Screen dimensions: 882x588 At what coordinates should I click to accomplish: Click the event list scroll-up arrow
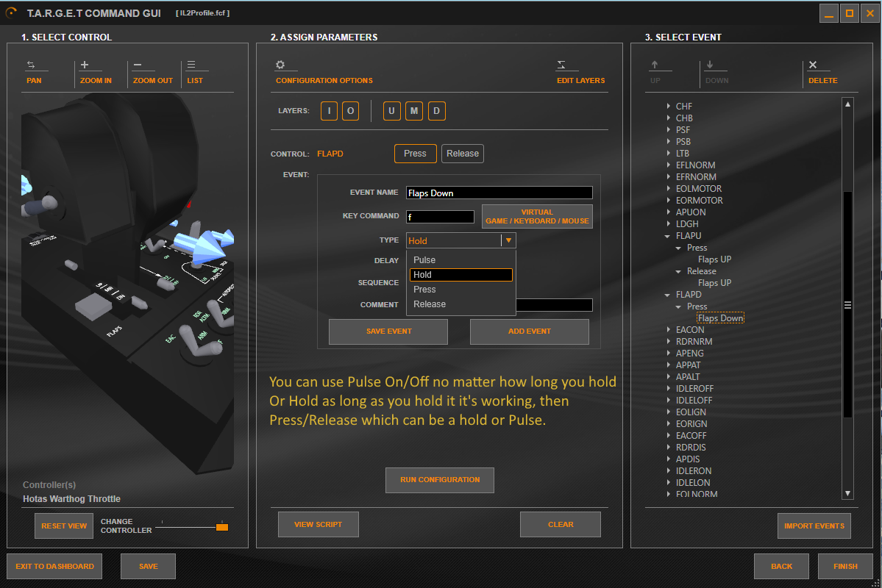[x=847, y=104]
